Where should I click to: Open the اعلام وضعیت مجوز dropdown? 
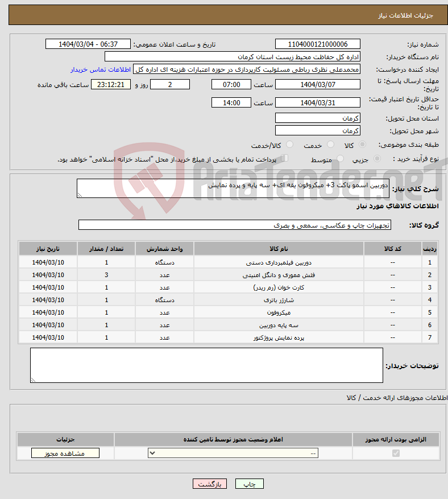coord(233,453)
